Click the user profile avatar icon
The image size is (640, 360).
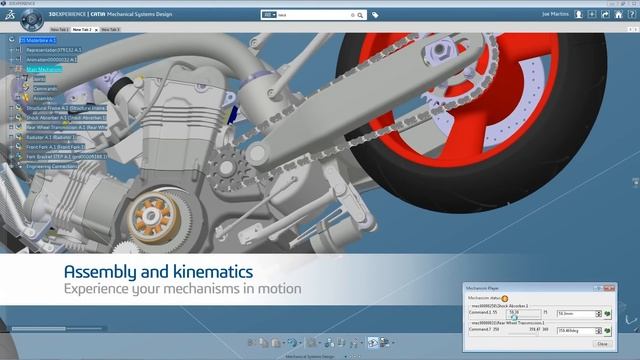[578, 14]
